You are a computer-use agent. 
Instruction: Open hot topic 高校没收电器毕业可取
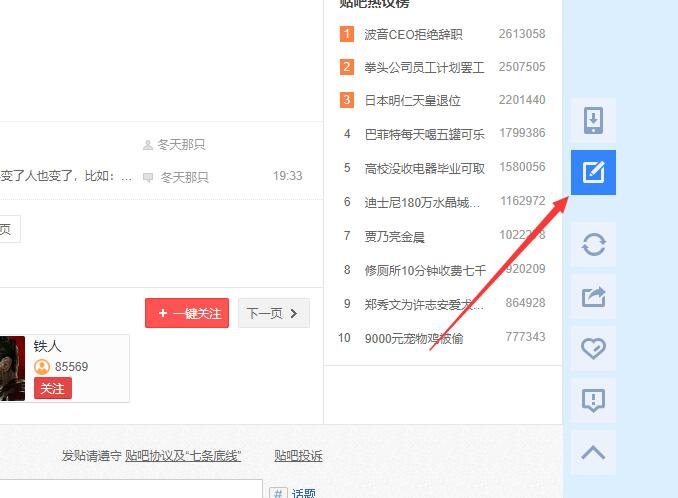point(425,168)
